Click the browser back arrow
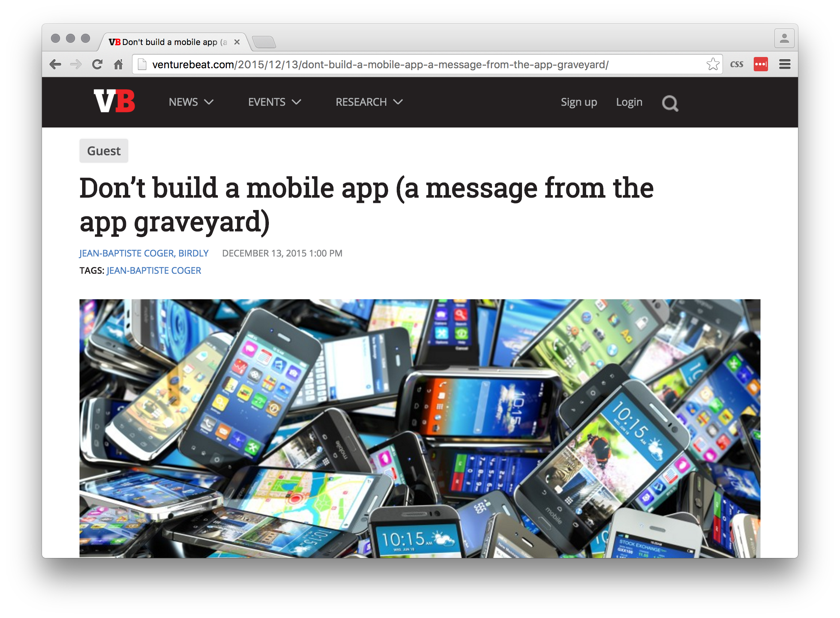The image size is (840, 618). [55, 64]
